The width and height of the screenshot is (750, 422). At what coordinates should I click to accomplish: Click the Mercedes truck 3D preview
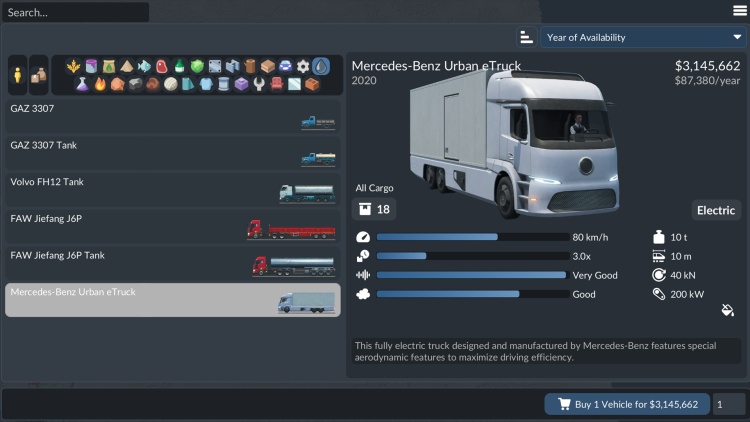pyautogui.click(x=514, y=144)
